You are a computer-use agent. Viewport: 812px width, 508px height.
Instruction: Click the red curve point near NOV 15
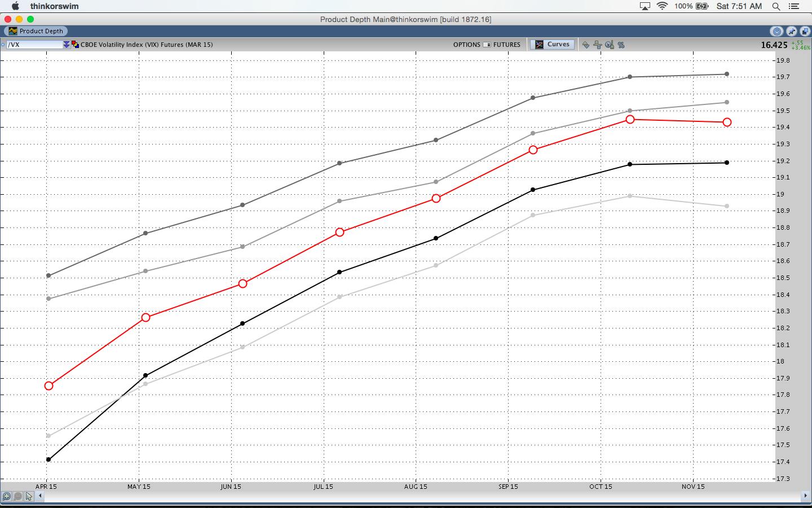(727, 122)
